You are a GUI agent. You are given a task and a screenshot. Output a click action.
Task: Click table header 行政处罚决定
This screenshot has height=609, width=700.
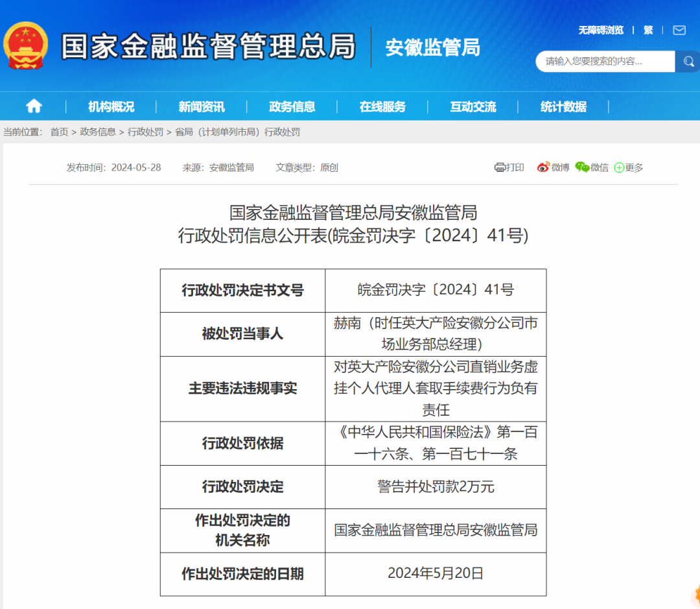243,486
